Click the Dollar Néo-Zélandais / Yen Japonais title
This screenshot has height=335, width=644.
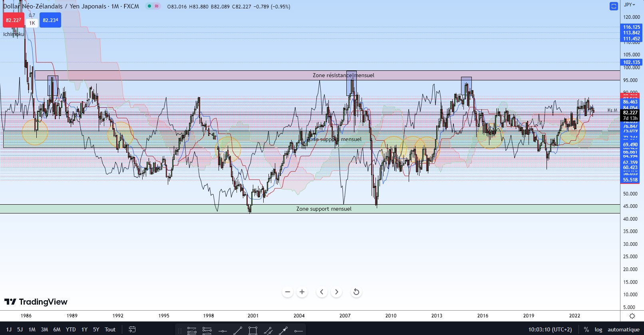point(55,6)
